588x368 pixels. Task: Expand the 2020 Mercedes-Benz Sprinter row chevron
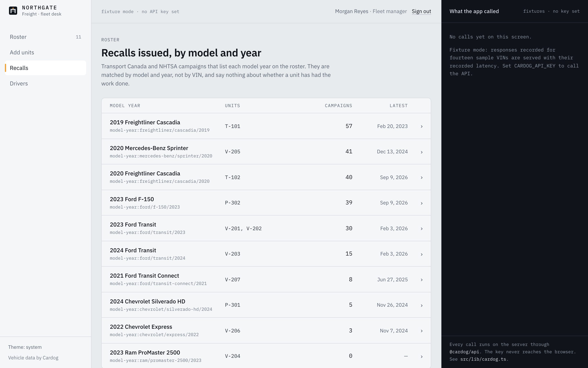pos(422,152)
